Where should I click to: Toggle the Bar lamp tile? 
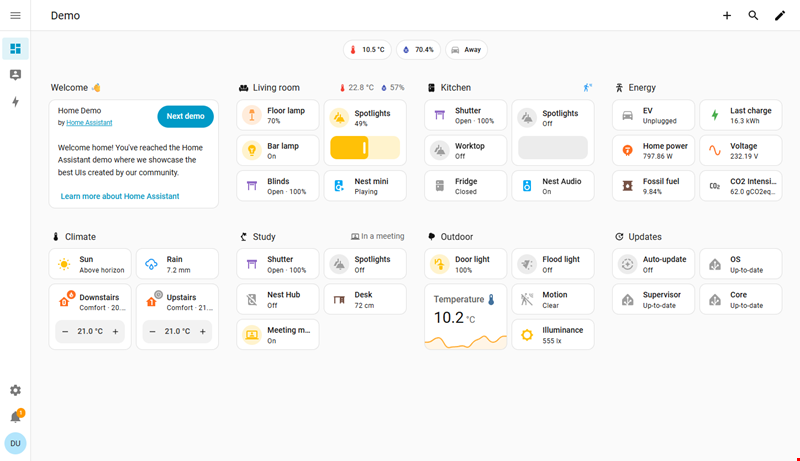[x=252, y=150]
